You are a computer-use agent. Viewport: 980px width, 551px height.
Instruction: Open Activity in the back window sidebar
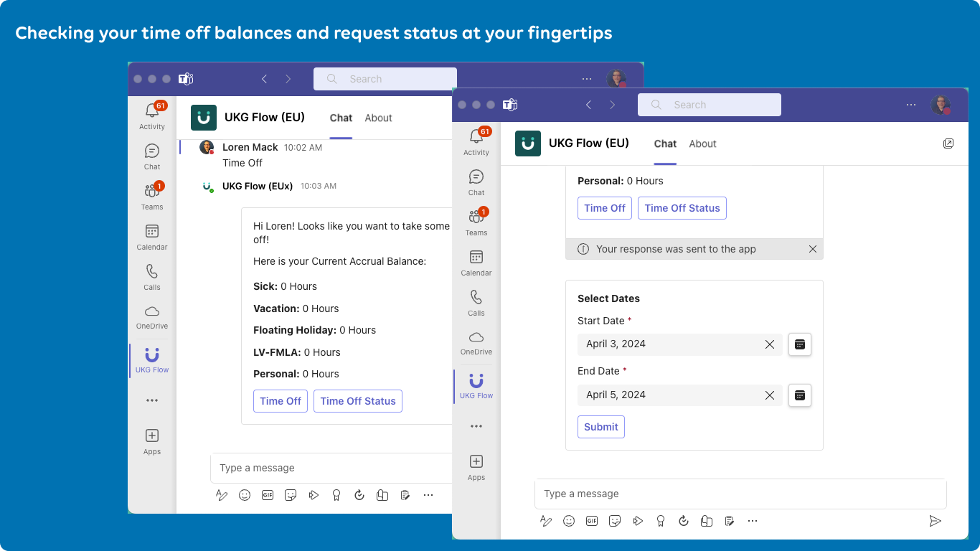[x=152, y=116]
